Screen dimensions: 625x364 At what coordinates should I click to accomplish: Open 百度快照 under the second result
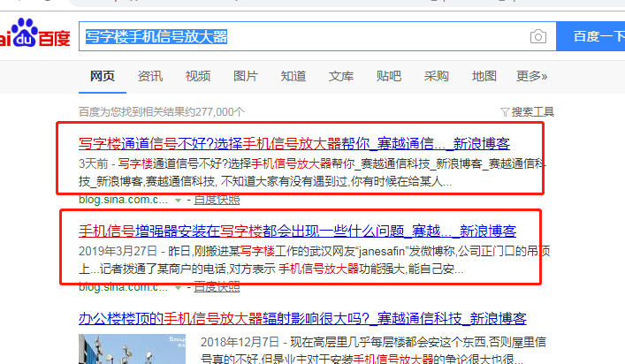click(x=217, y=287)
